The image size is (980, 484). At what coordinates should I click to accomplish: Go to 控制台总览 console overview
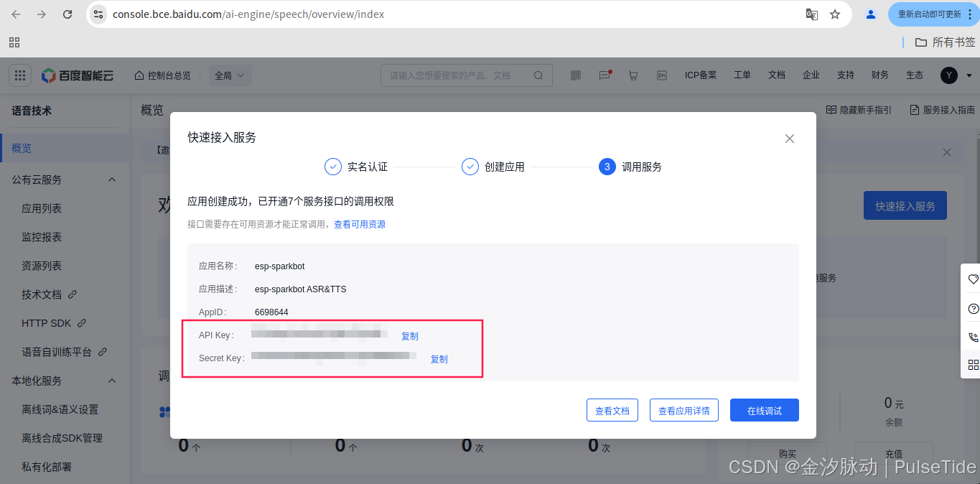pos(163,75)
